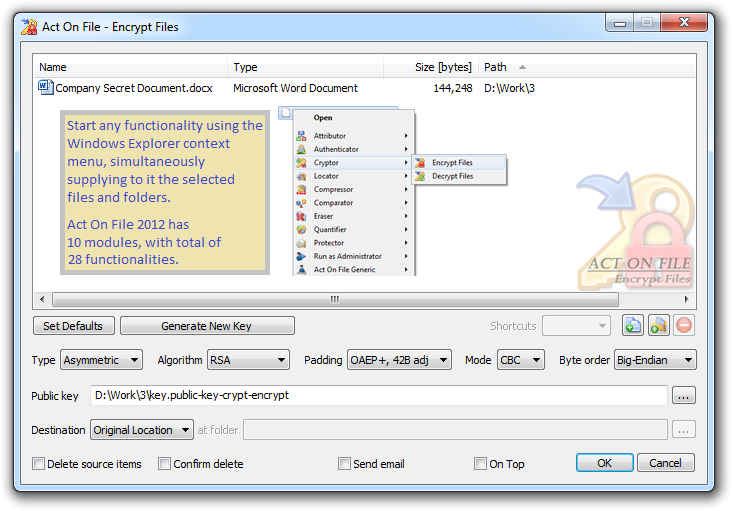This screenshot has height=511, width=733.
Task: Click the Microsoft Word Document type cell
Action: [x=295, y=88]
